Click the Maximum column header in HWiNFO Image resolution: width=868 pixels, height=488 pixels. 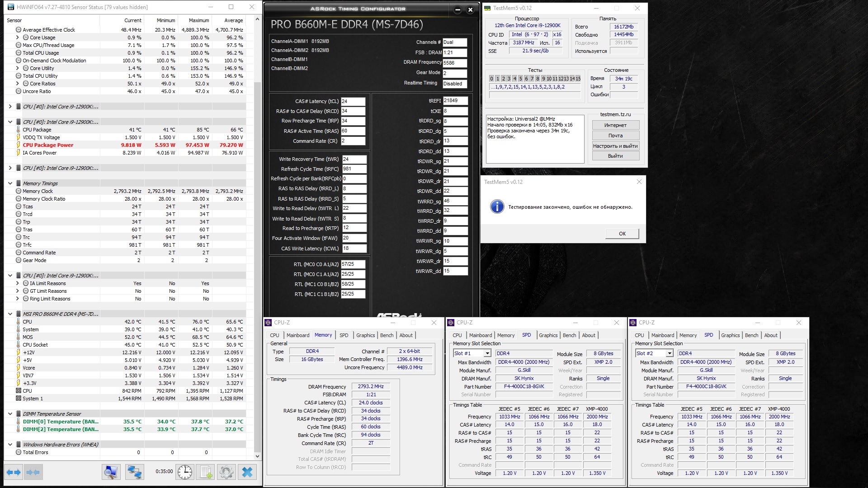pyautogui.click(x=194, y=20)
